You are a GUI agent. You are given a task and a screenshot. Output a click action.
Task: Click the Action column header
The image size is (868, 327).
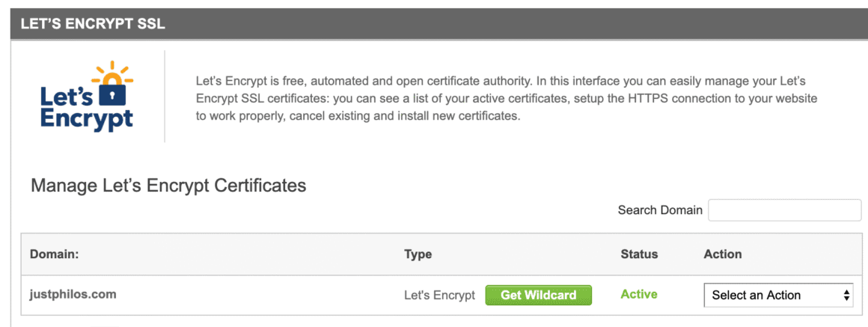coord(722,254)
